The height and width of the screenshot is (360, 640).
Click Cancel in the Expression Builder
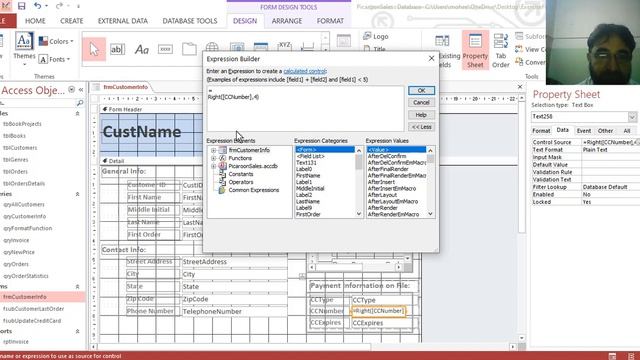[x=421, y=102]
